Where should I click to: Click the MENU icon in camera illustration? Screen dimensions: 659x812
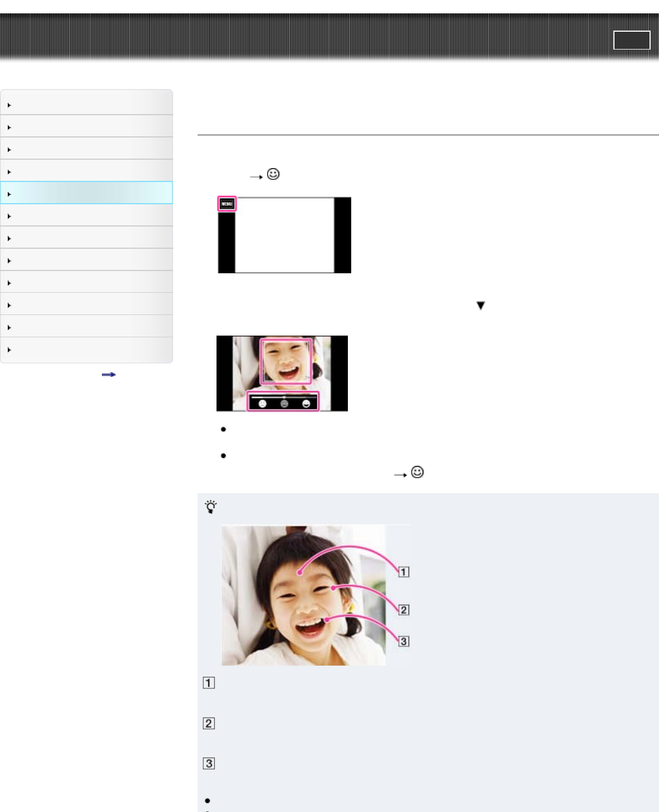tap(227, 204)
